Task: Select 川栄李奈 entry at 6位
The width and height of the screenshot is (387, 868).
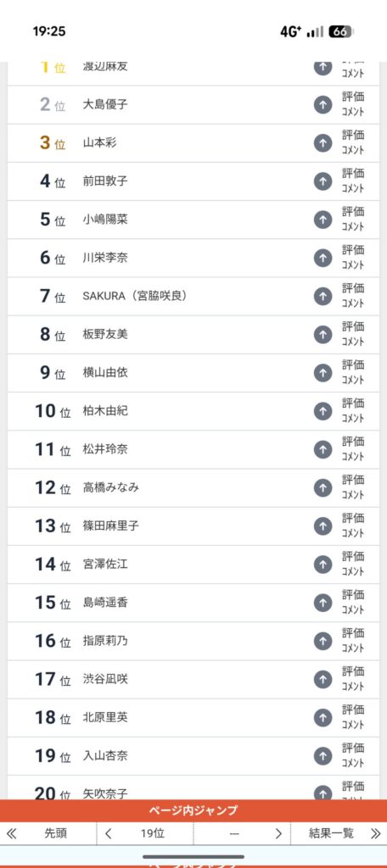Action: (x=193, y=258)
